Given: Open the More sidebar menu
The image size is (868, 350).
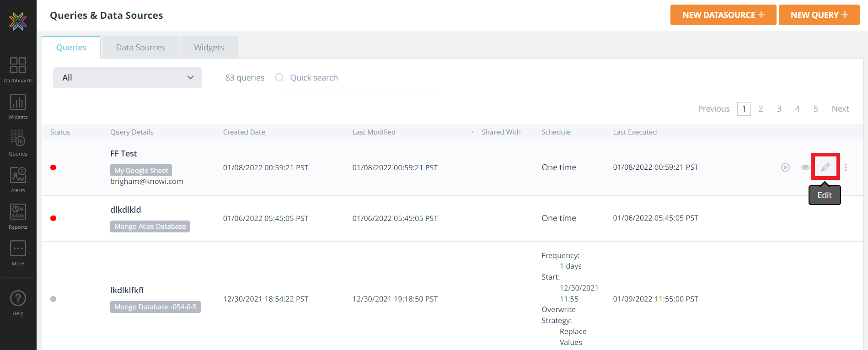Looking at the screenshot, I should [18, 253].
